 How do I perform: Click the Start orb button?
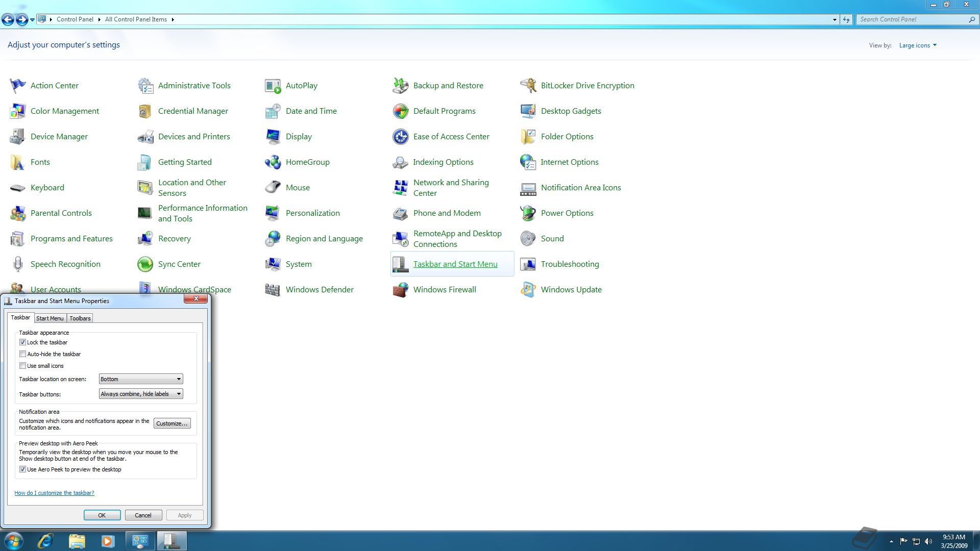pyautogui.click(x=14, y=541)
